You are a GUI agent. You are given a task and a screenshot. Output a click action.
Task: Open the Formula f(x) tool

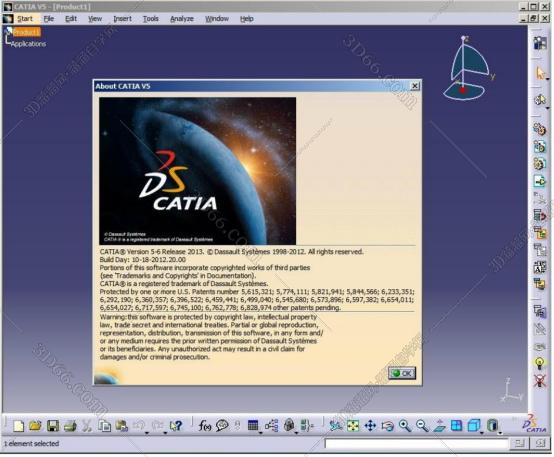point(205,426)
